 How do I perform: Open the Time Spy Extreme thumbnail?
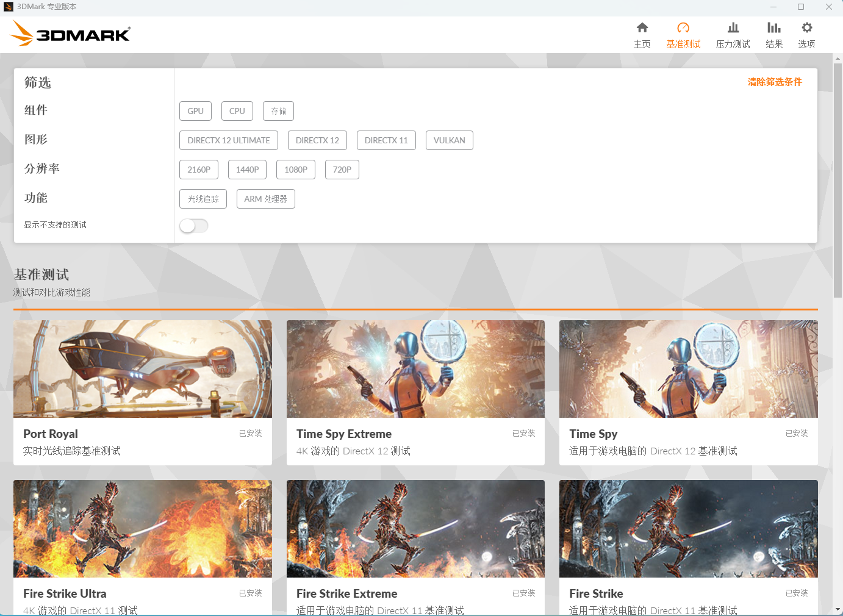click(x=415, y=369)
